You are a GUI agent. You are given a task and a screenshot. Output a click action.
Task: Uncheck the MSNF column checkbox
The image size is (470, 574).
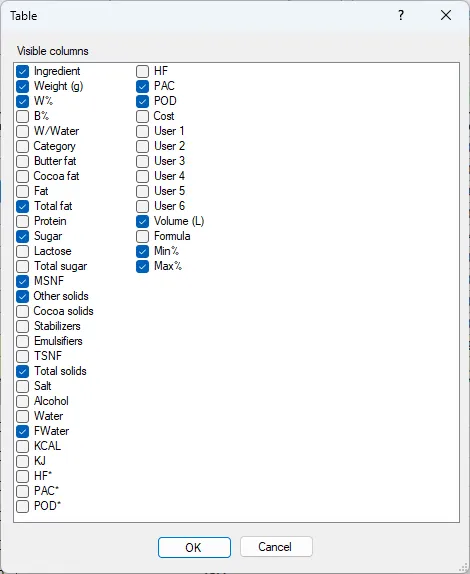point(22,281)
